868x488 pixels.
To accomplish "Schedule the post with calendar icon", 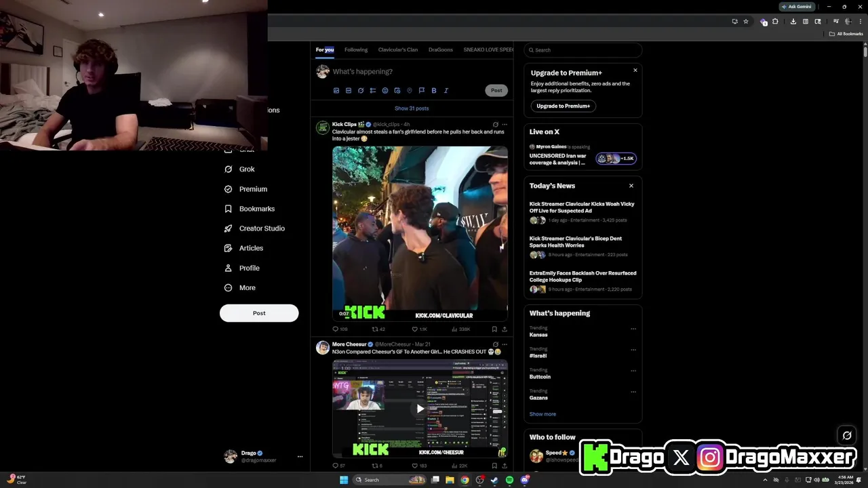I will point(397,90).
